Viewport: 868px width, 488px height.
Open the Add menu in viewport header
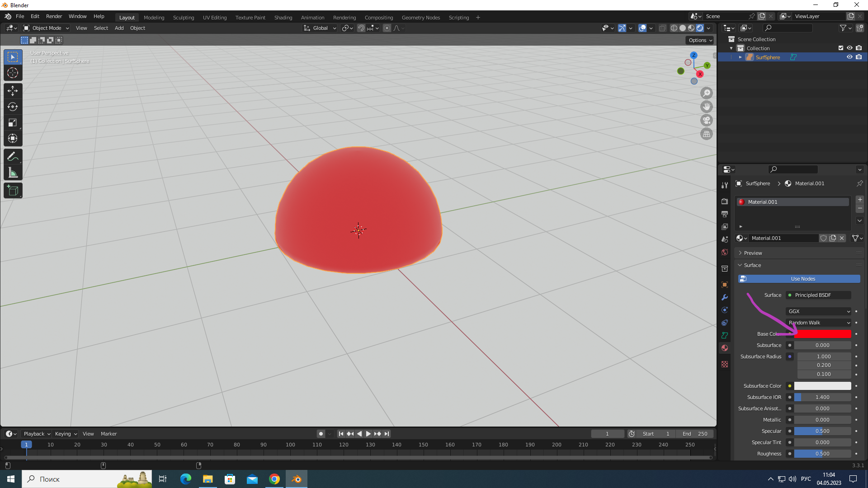pyautogui.click(x=119, y=28)
